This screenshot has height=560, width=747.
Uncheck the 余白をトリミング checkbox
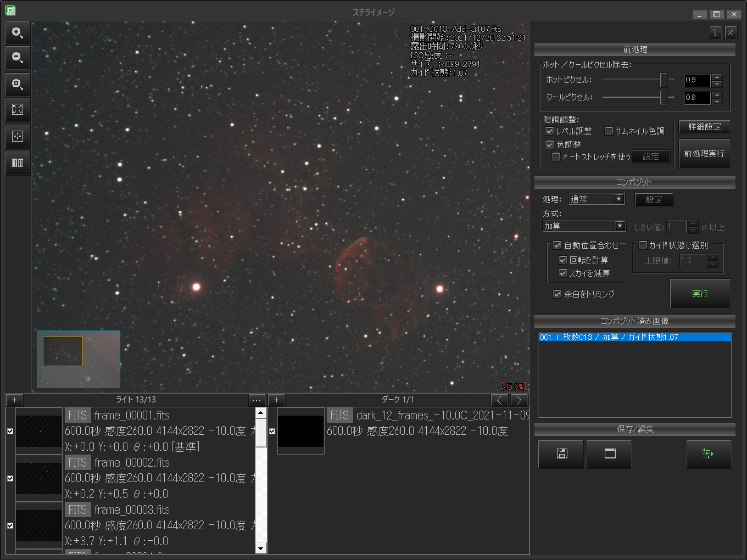557,294
